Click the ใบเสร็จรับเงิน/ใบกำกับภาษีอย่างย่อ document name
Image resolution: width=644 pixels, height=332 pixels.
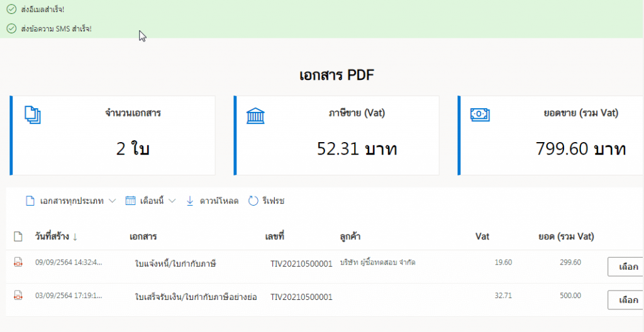[196, 297]
